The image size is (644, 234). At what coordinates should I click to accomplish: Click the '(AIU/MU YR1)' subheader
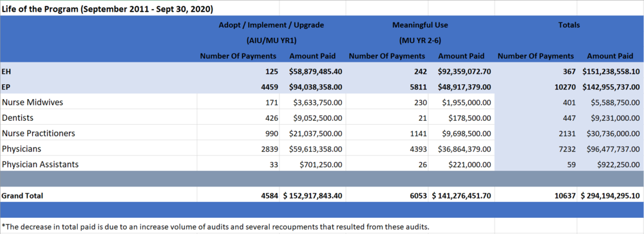coord(271,40)
